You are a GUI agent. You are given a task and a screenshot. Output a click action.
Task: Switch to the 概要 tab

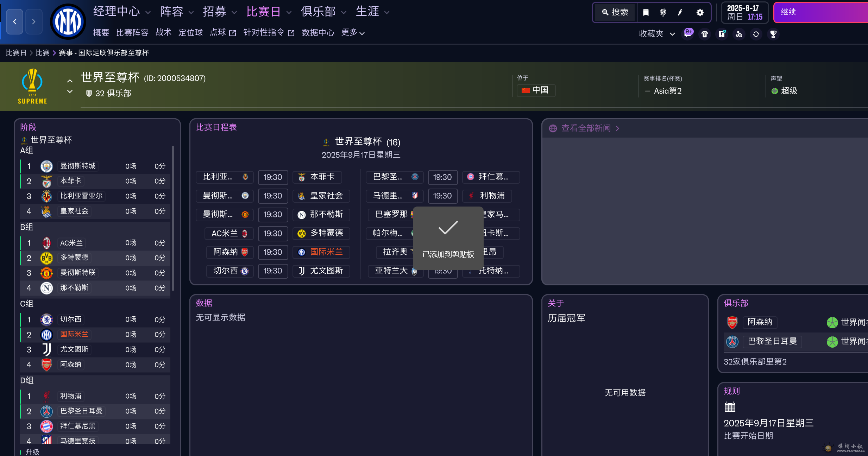coord(101,33)
